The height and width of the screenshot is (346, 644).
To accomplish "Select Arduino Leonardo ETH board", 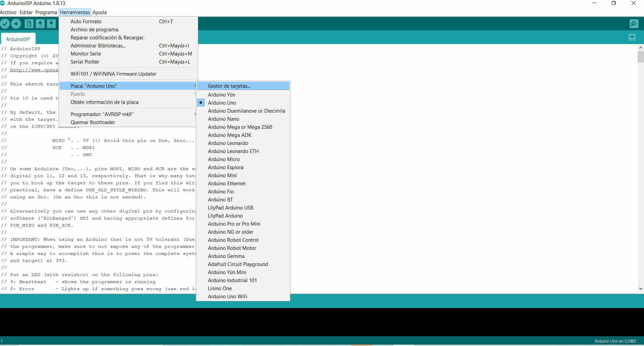I will pos(243,151).
